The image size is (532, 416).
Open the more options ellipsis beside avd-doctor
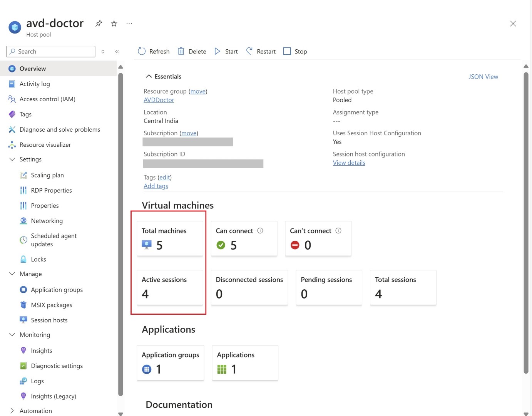point(129,23)
